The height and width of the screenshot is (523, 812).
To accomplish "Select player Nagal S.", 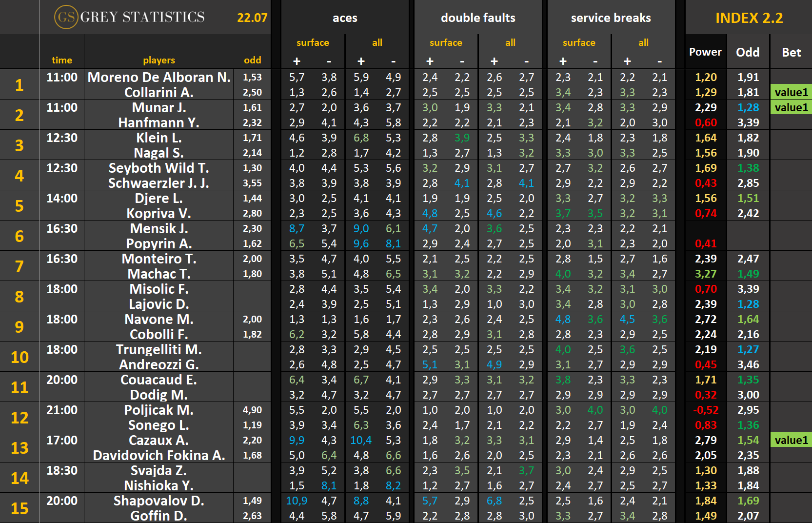I will (159, 153).
